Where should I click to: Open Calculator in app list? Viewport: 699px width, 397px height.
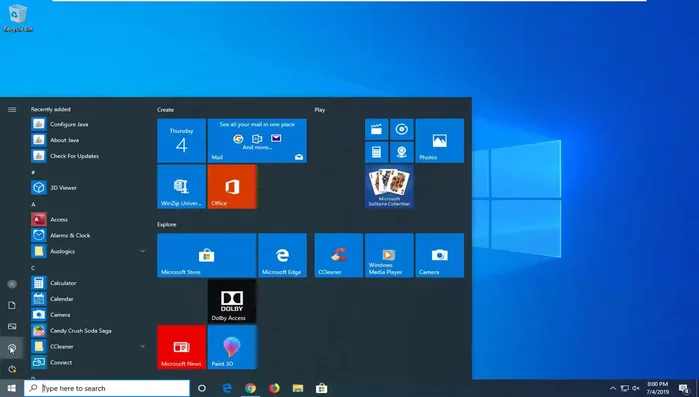[88, 283]
